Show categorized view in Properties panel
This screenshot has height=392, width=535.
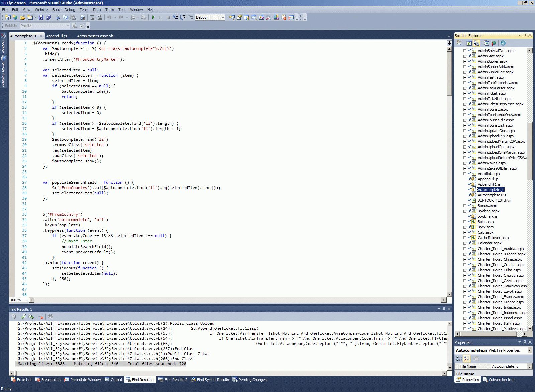point(459,359)
